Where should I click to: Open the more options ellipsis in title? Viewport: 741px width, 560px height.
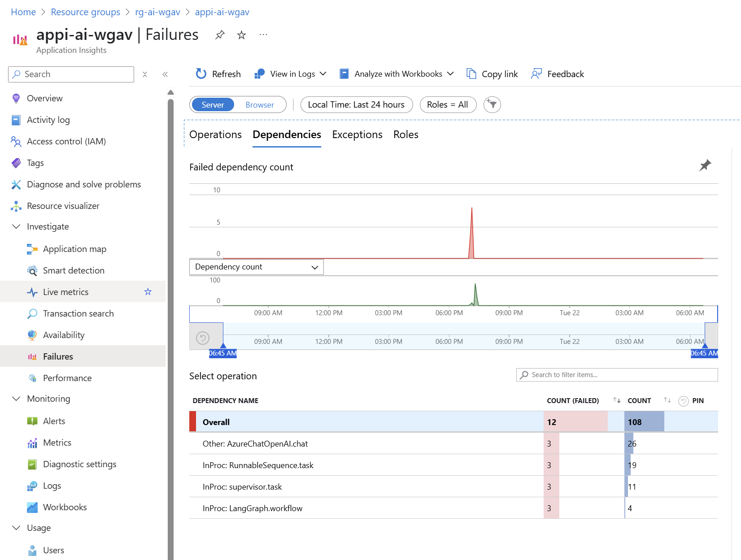click(x=263, y=35)
